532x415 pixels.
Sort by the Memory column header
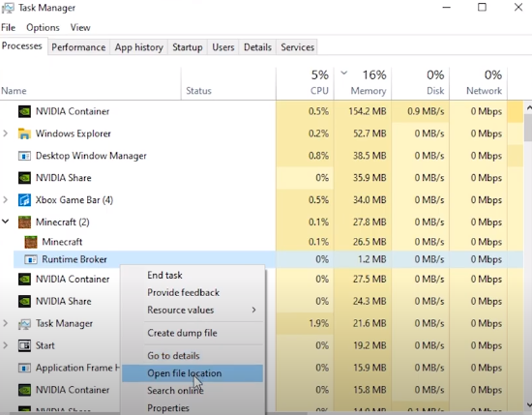pyautogui.click(x=363, y=83)
